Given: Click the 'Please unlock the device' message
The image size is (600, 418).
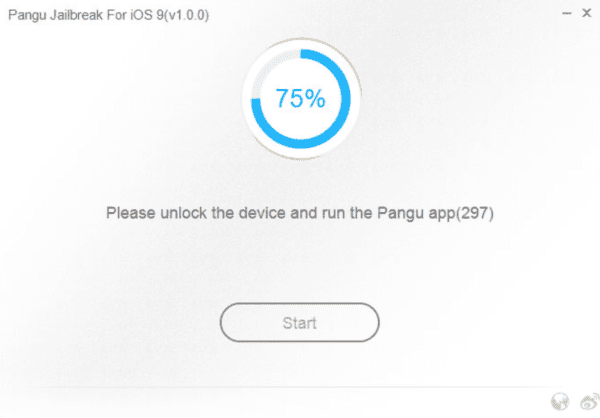Looking at the screenshot, I should click(300, 213).
